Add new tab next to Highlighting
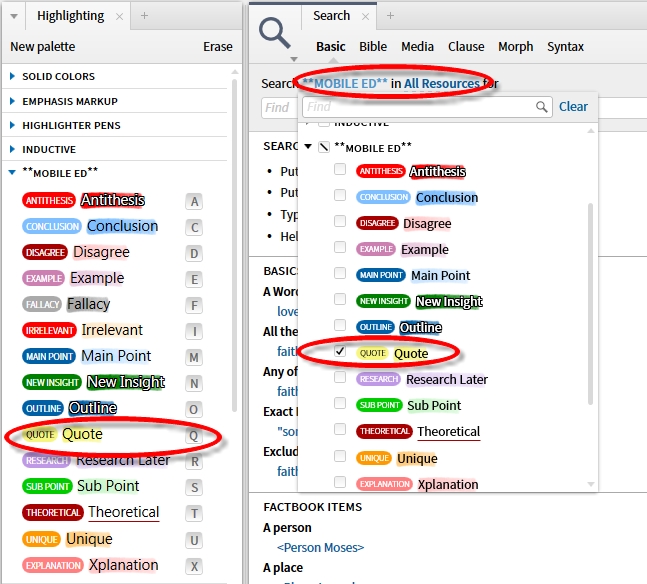This screenshot has height=584, width=647. pyautogui.click(x=144, y=16)
